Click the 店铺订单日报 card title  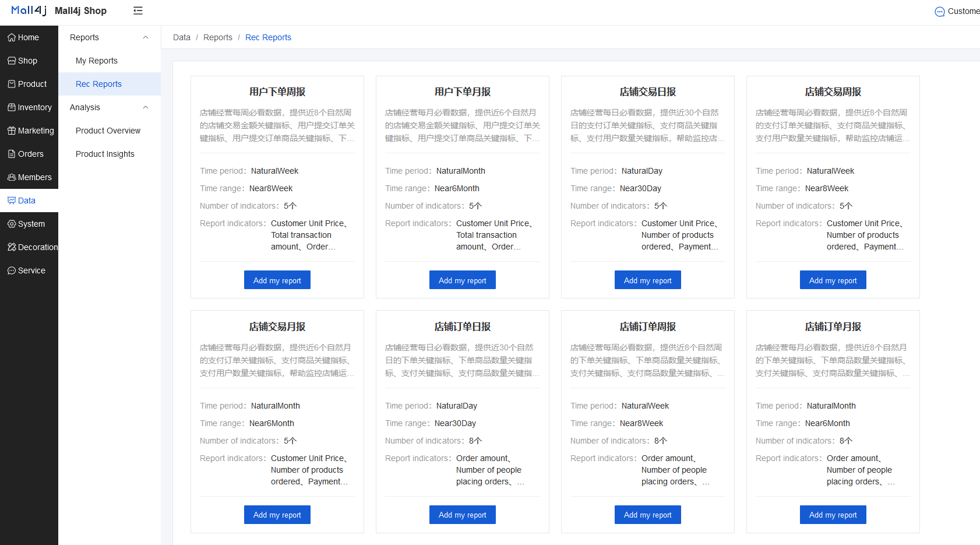[x=463, y=327]
